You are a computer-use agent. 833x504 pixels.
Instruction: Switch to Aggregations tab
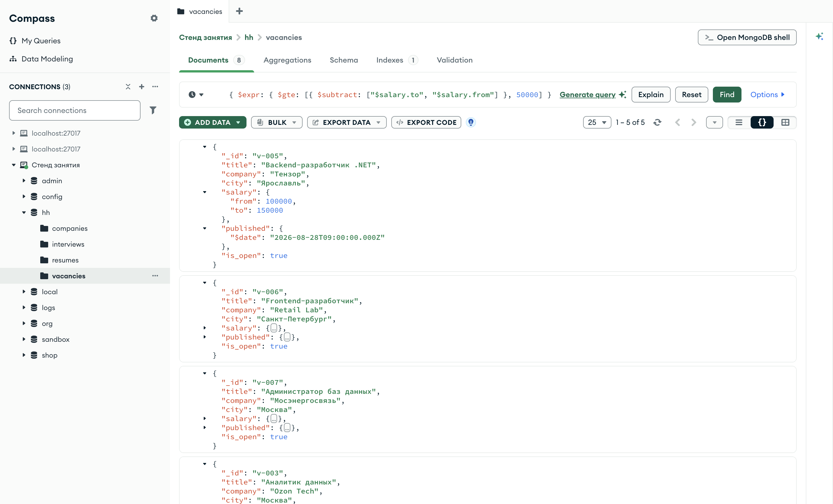click(287, 60)
